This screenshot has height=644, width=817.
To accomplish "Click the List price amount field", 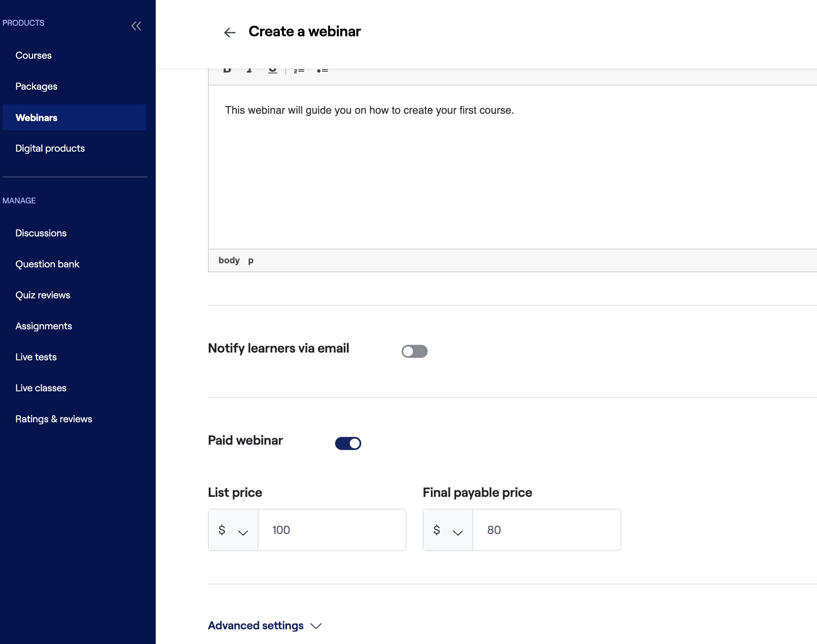I will click(332, 530).
